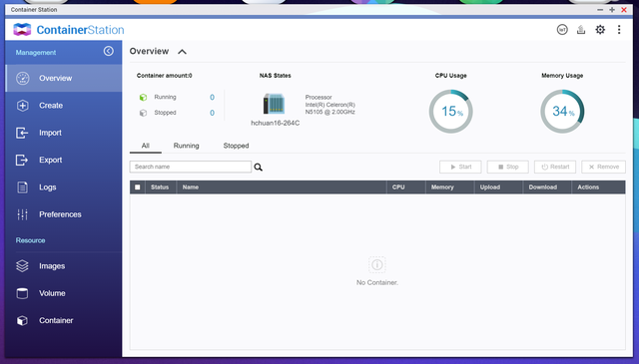Click the NAS name hchuan16-264C
This screenshot has width=639, height=364.
coord(276,123)
